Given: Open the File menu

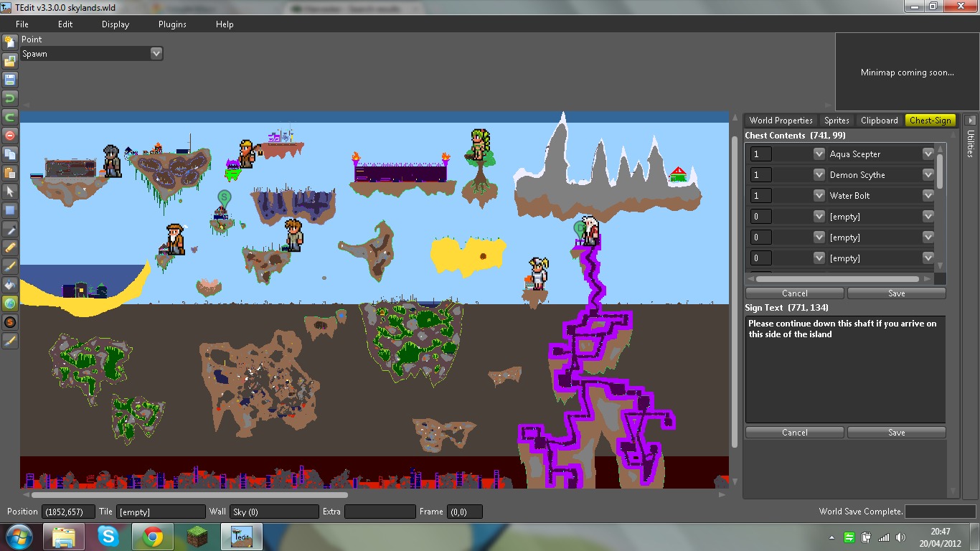Looking at the screenshot, I should pyautogui.click(x=22, y=24).
